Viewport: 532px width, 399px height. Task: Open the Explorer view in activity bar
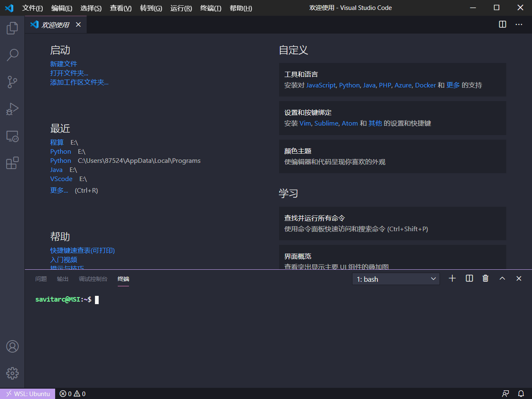click(x=12, y=28)
